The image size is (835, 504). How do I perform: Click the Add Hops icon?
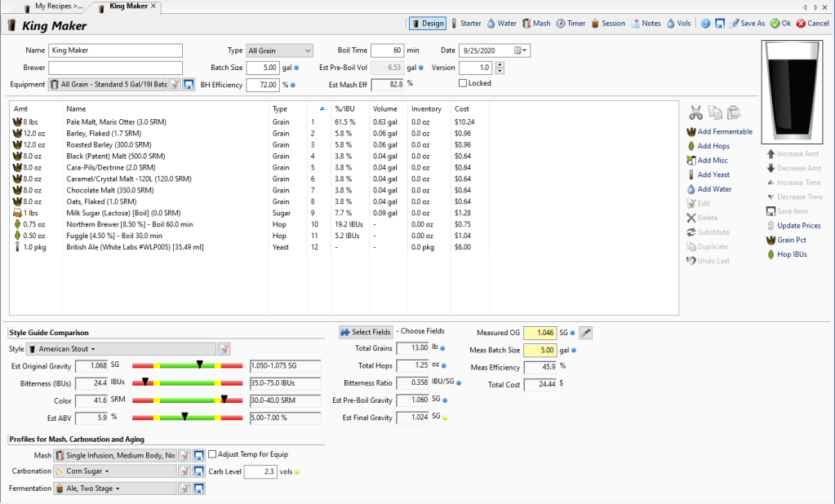click(x=691, y=146)
